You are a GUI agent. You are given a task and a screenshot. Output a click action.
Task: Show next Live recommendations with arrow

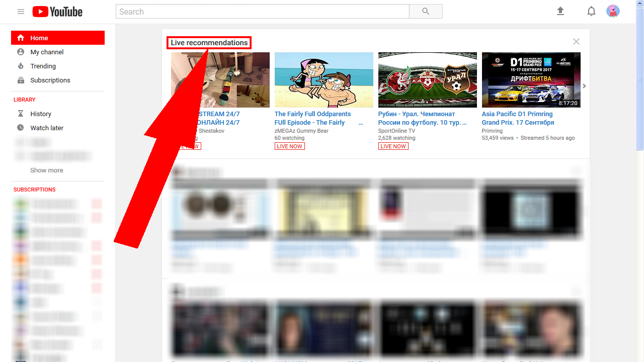click(x=584, y=86)
